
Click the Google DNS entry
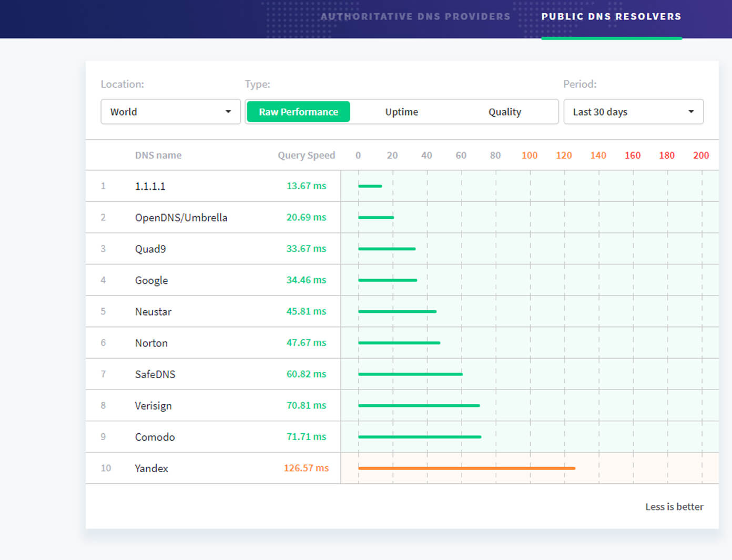pyautogui.click(x=151, y=280)
